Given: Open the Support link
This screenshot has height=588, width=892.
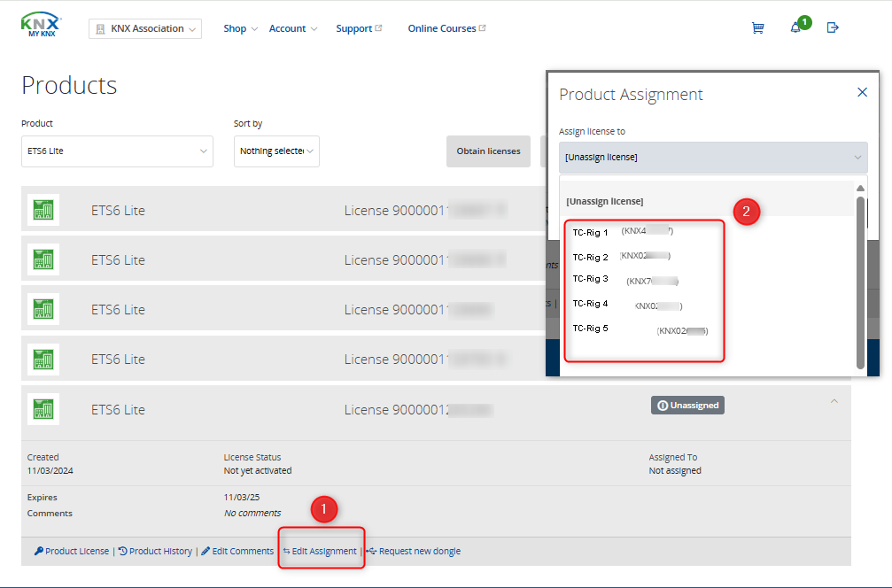Looking at the screenshot, I should (359, 28).
